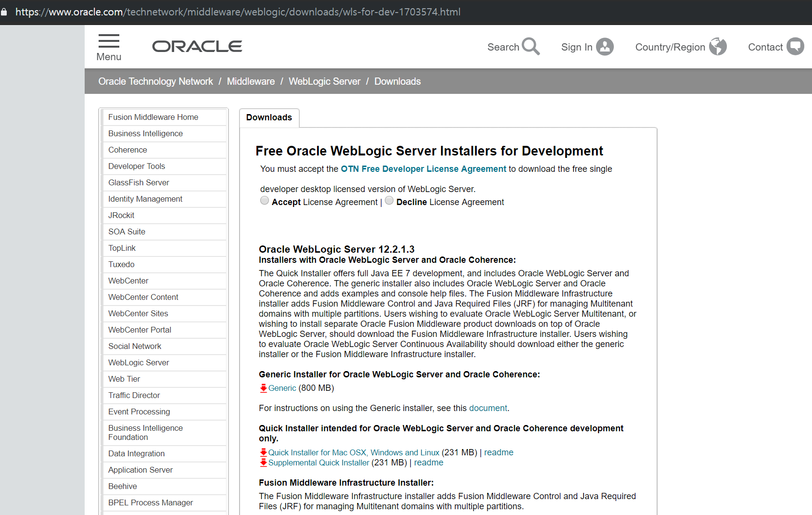This screenshot has width=812, height=515.
Task: Select Event Processing sidebar item
Action: point(164,412)
